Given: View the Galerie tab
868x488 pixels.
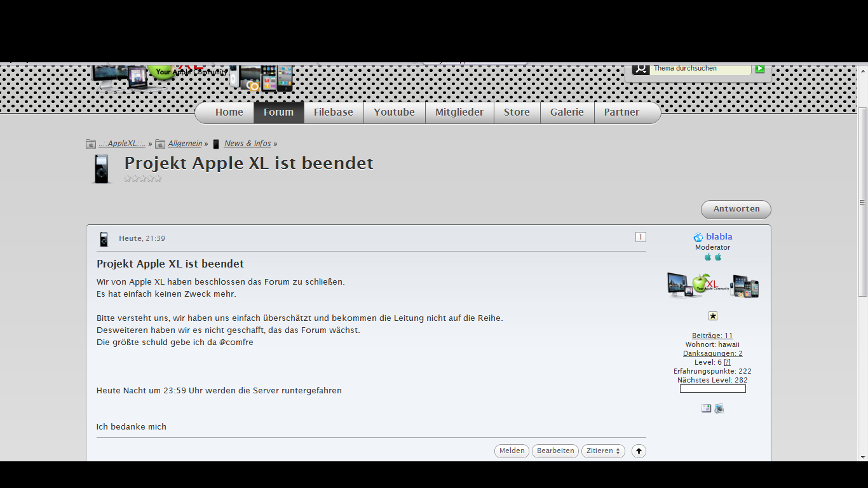Looking at the screenshot, I should point(567,112).
